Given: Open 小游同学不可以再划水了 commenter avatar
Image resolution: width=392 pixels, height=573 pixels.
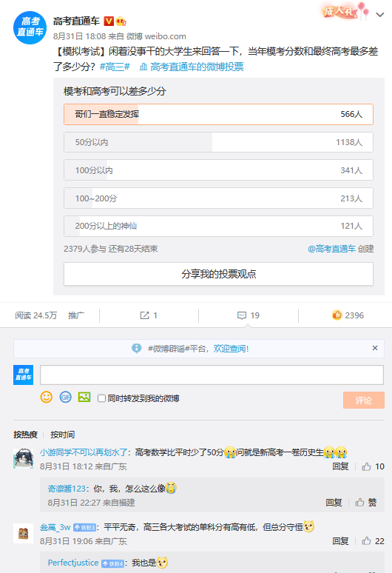Looking at the screenshot, I should pyautogui.click(x=24, y=458).
